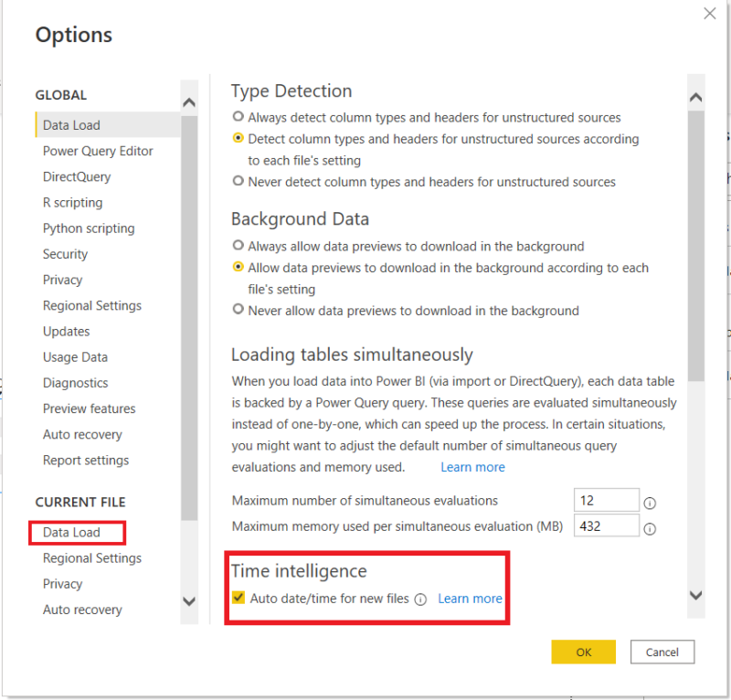The height and width of the screenshot is (700, 731).
Task: Open Regional Settings under Current File
Action: (x=93, y=558)
